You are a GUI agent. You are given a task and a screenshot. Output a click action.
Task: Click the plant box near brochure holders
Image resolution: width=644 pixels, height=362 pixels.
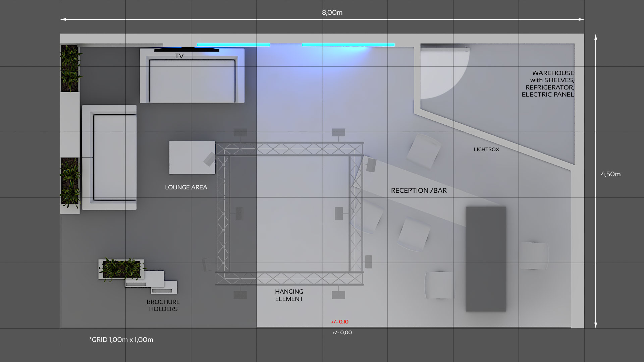(x=121, y=269)
